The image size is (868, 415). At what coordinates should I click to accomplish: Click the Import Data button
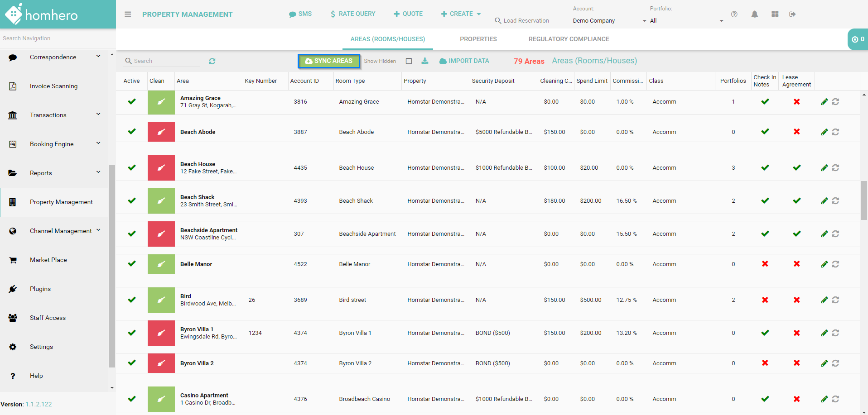[x=464, y=61]
